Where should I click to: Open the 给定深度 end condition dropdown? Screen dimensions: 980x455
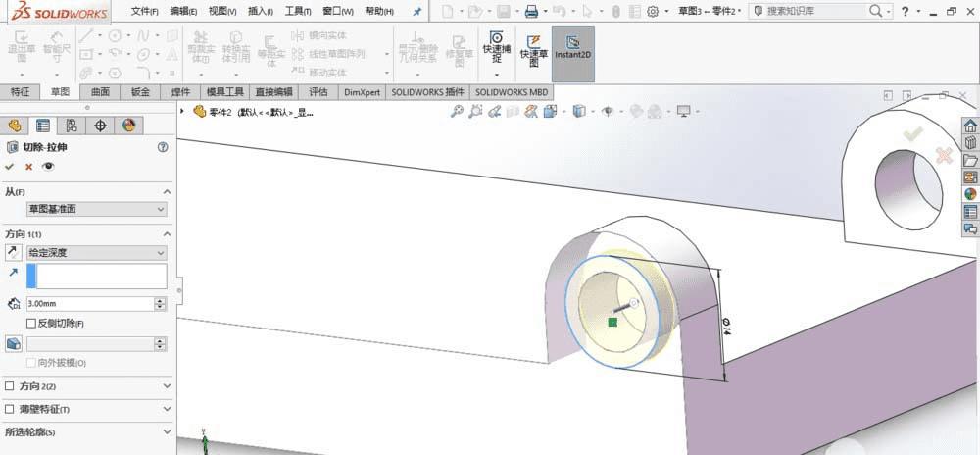pyautogui.click(x=96, y=253)
